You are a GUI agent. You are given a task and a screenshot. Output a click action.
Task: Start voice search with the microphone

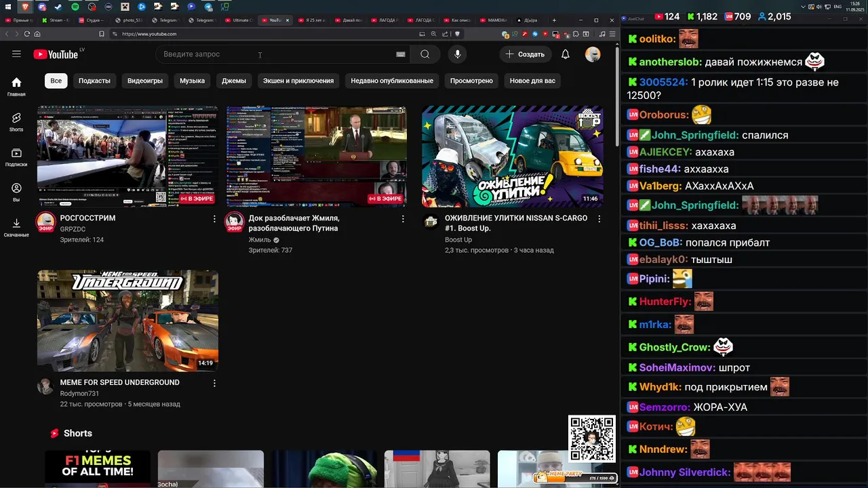458,54
